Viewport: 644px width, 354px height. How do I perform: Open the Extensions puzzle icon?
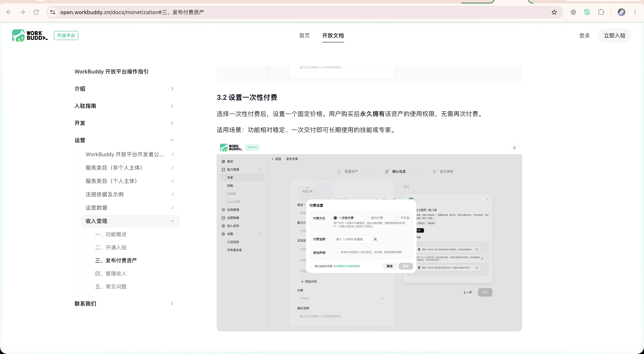[601, 12]
